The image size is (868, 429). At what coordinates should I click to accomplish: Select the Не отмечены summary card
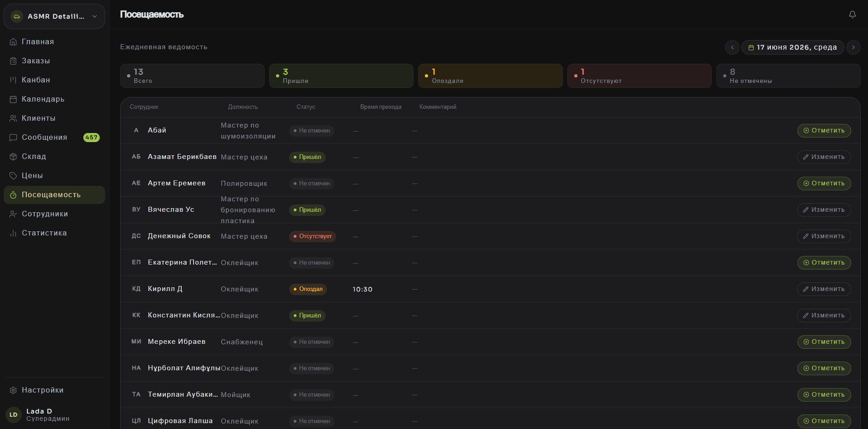788,76
